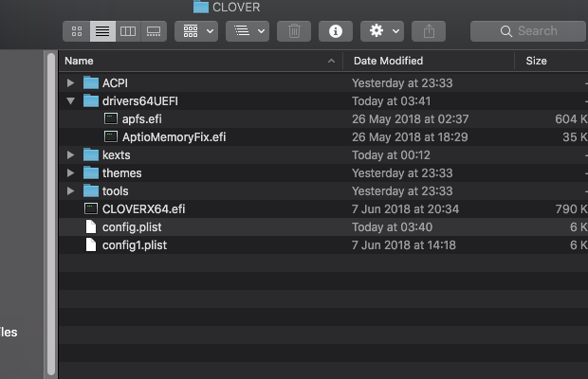This screenshot has height=379, width=588.
Task: Collapse the drivers64UEFI folder
Action: (x=70, y=100)
